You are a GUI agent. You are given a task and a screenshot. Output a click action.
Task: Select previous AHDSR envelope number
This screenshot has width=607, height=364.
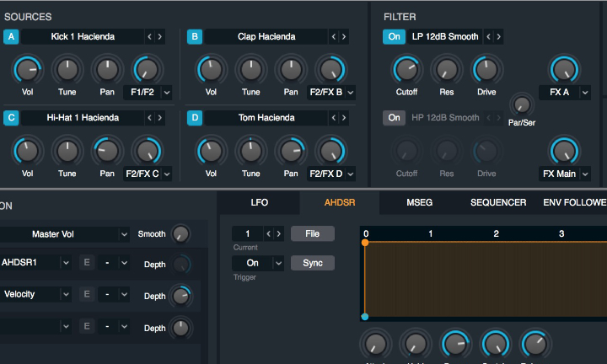tap(269, 233)
